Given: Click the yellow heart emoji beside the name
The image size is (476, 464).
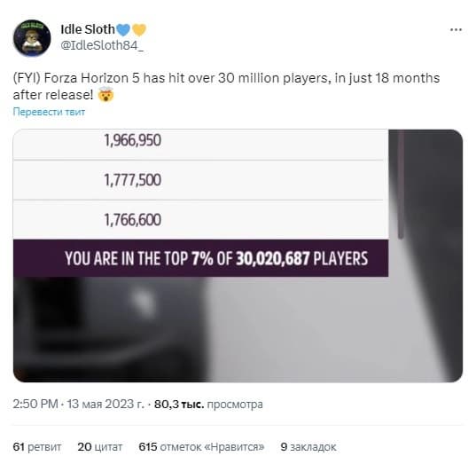Looking at the screenshot, I should [x=139, y=30].
